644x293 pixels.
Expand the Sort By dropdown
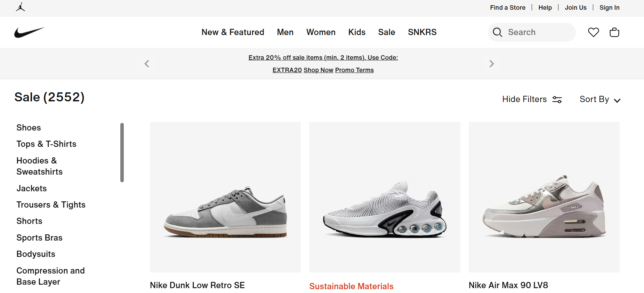click(600, 100)
